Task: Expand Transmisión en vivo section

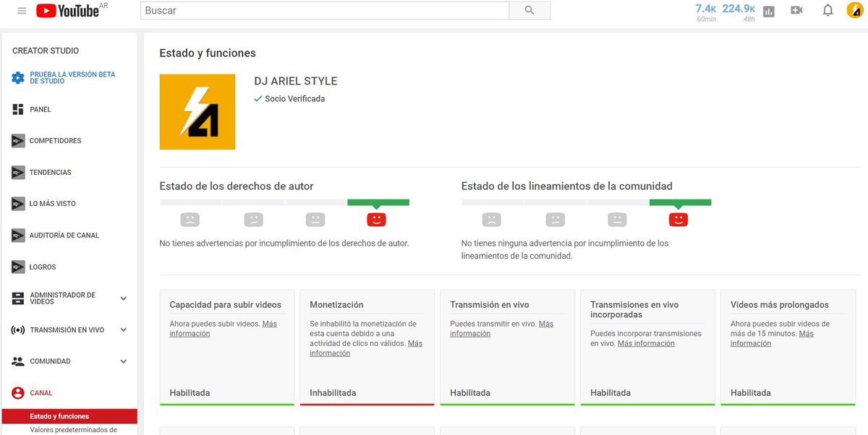Action: point(124,330)
